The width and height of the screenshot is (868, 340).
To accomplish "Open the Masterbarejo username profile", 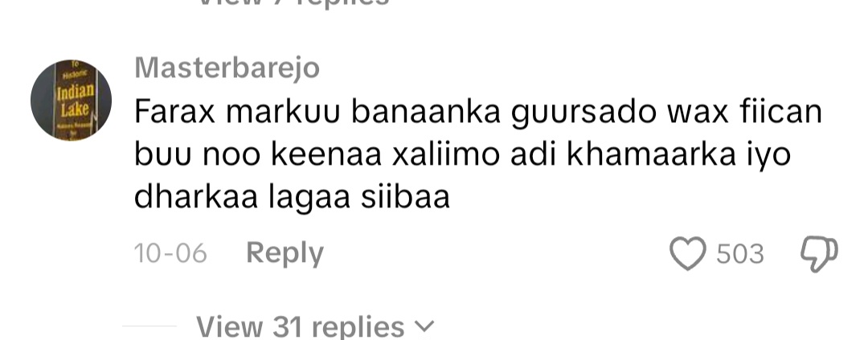I will [x=227, y=68].
